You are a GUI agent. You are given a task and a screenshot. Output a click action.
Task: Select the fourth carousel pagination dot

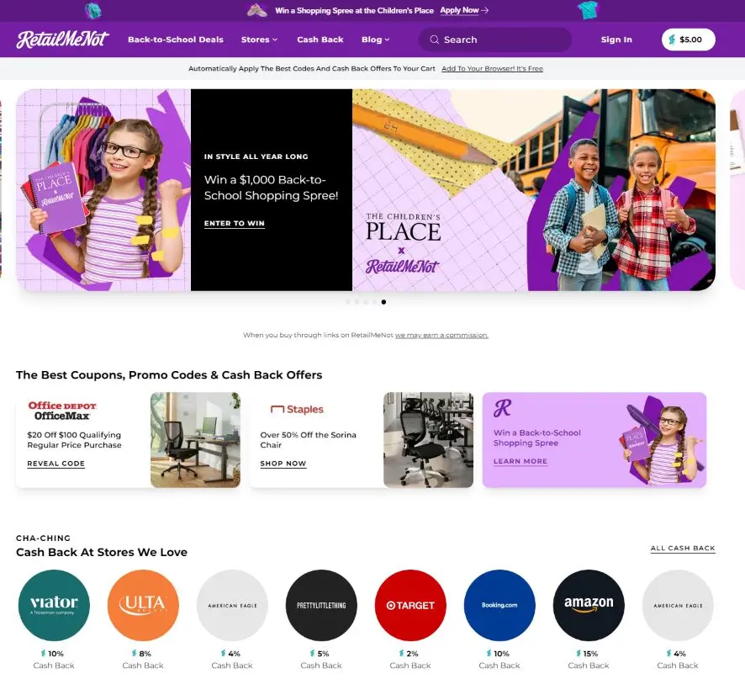(373, 302)
